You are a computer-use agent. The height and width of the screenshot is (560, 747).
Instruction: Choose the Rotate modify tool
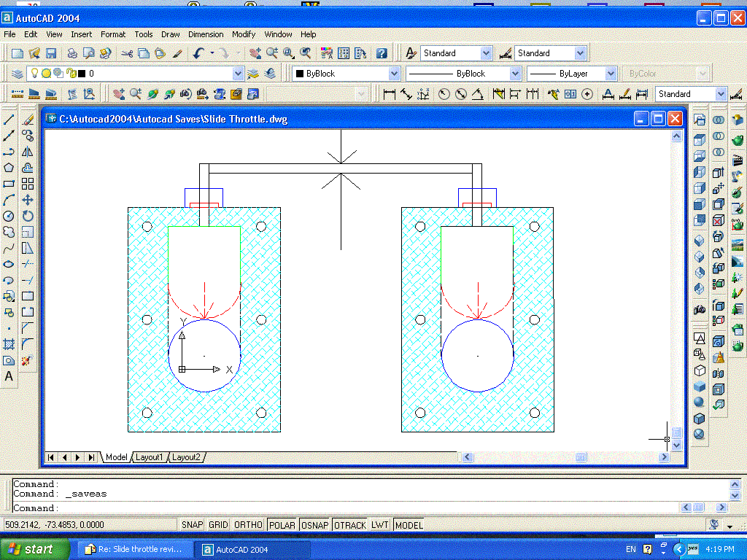(28, 216)
